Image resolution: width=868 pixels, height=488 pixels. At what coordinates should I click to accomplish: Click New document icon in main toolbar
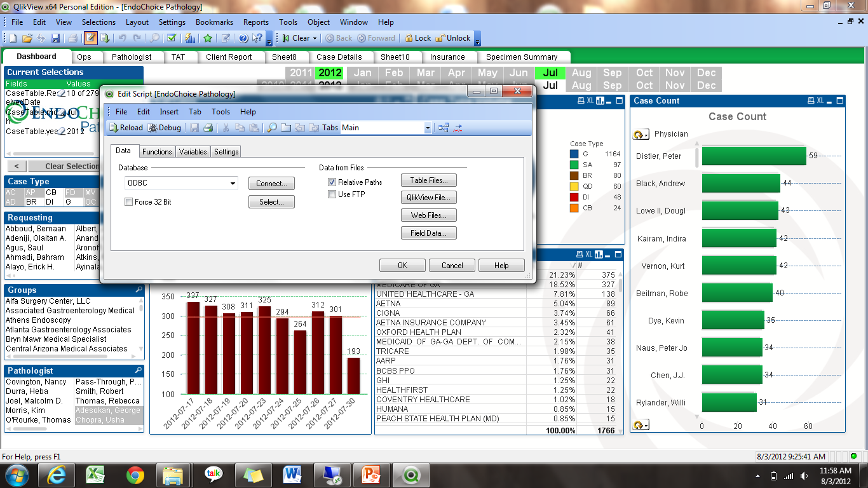coord(13,38)
